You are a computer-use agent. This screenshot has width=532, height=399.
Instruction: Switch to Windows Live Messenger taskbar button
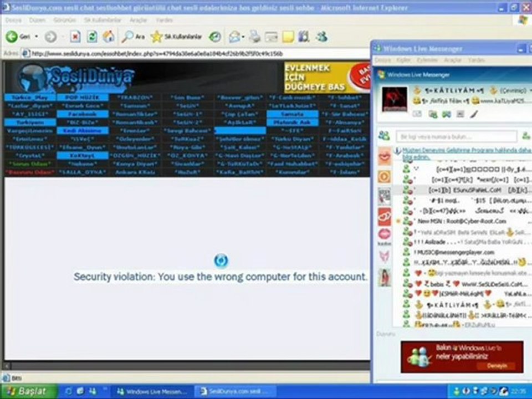(x=152, y=392)
